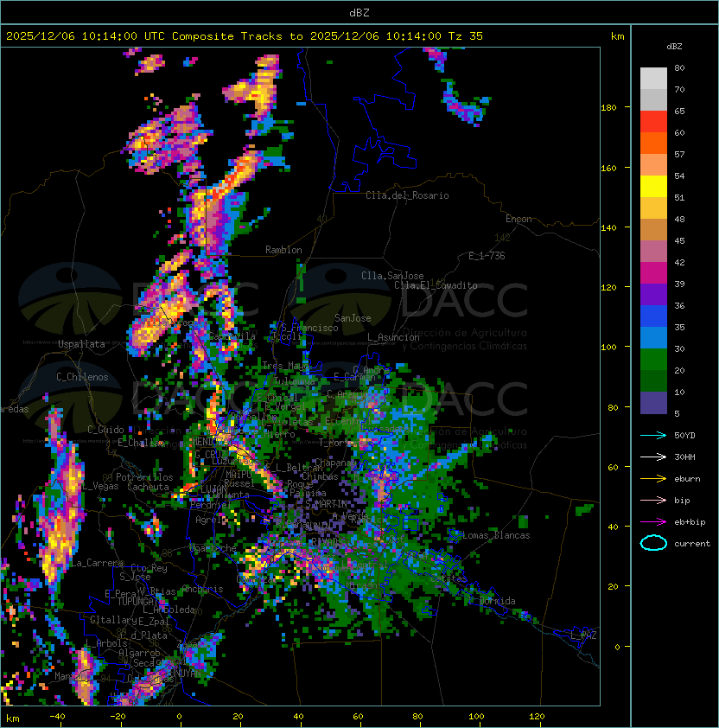Click the 'Tulumaya' map label
The height and width of the screenshot is (728, 719).
(295, 381)
